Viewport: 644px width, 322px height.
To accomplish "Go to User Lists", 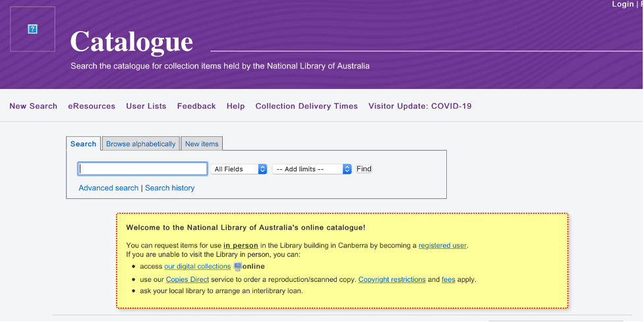I will coord(146,106).
